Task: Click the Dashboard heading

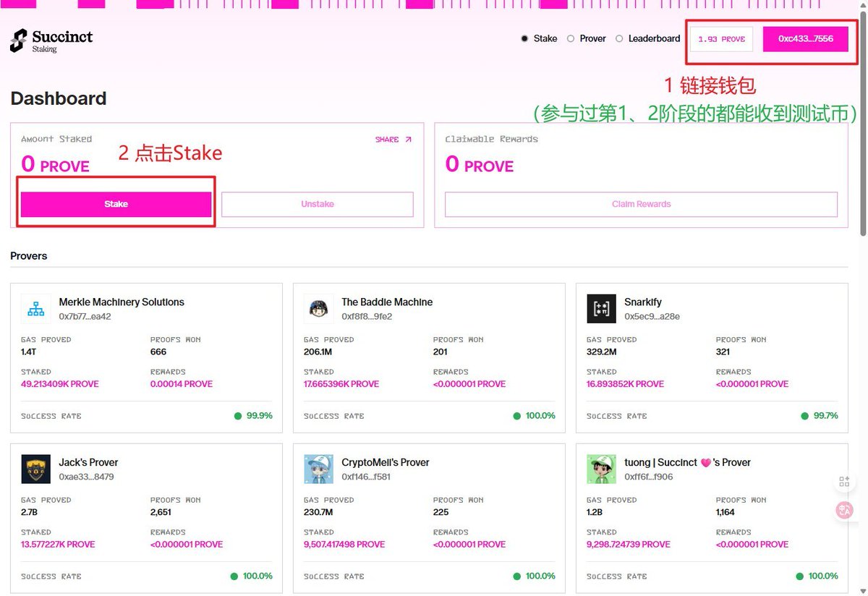Action: pos(59,98)
